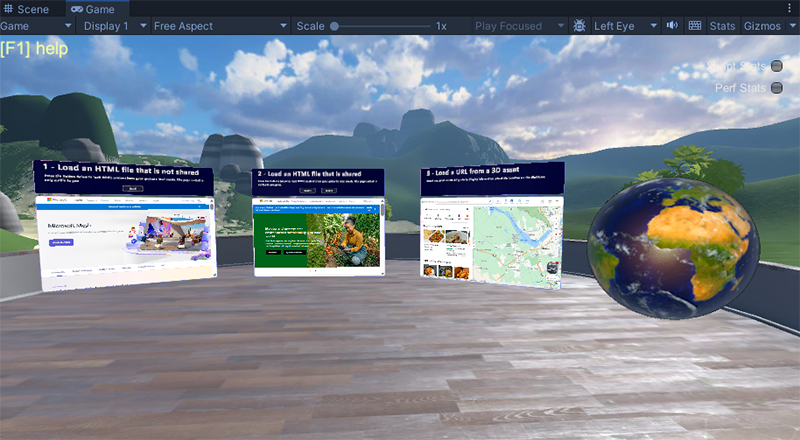The width and height of the screenshot is (800, 440).
Task: Open the Game view mode menu
Action: [36, 26]
